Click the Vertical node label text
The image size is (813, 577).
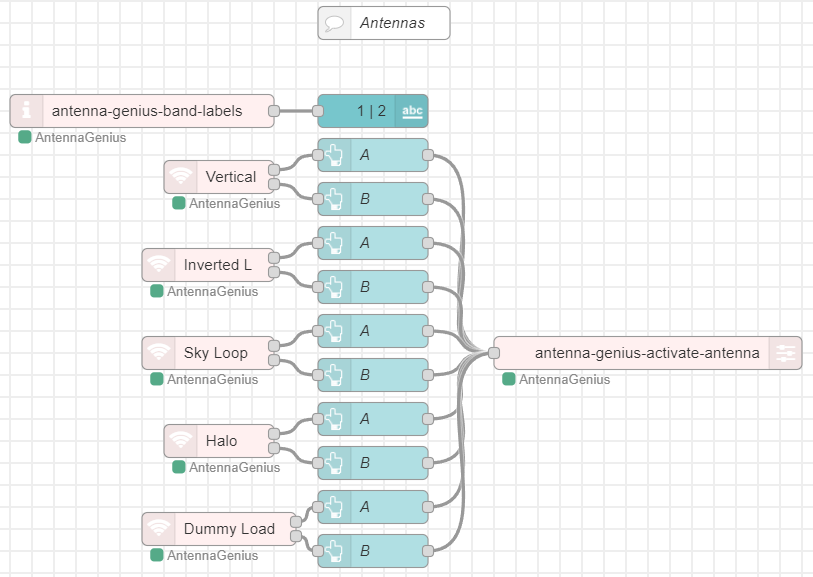pyautogui.click(x=231, y=177)
